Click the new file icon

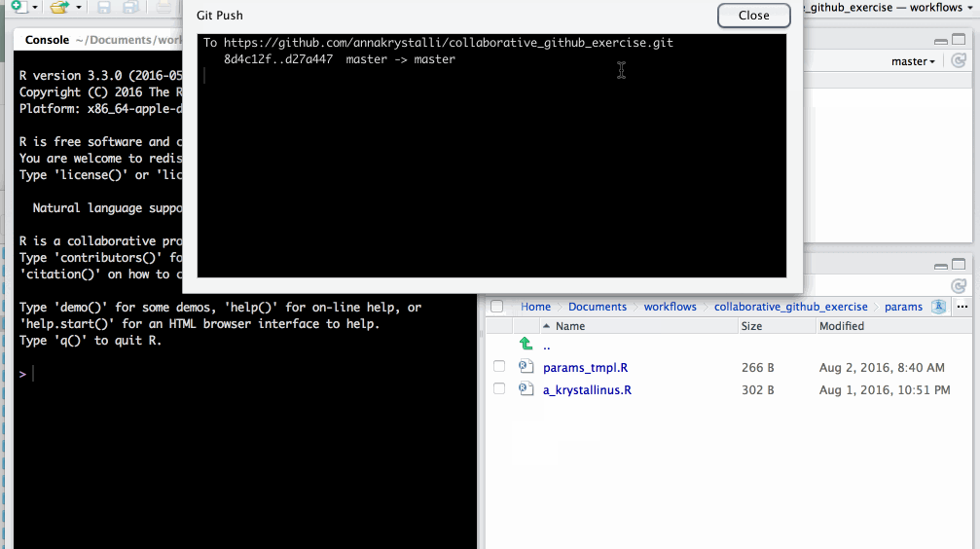click(x=18, y=6)
